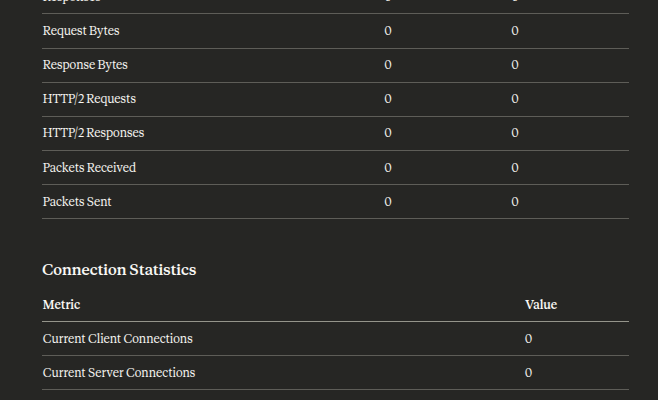Click the right value in Packets Received row
Image resolution: width=658 pixels, height=400 pixels.
pos(515,167)
